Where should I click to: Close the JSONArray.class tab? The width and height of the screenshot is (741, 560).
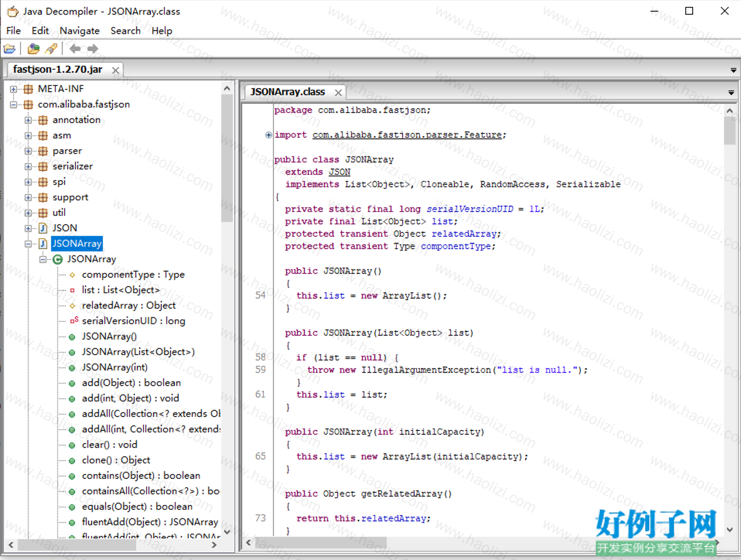point(338,92)
